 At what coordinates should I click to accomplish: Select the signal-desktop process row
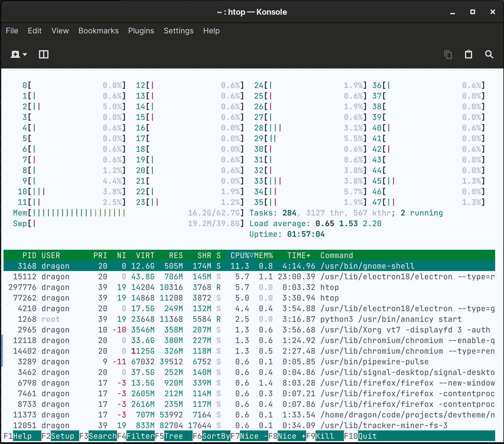click(249, 372)
